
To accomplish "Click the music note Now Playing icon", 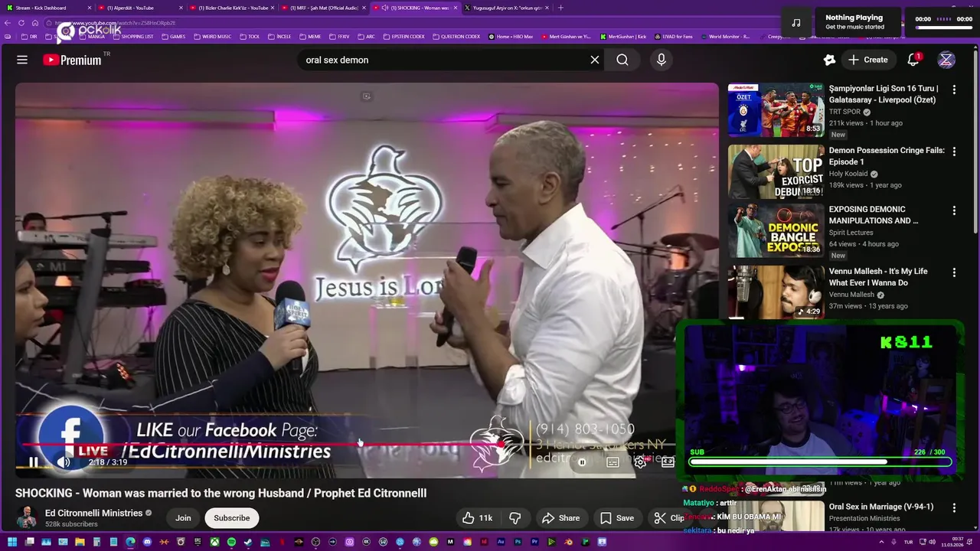I will click(796, 22).
